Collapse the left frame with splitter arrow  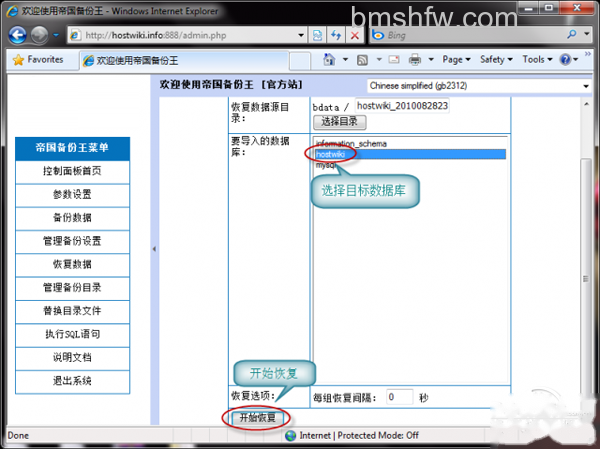click(x=154, y=249)
